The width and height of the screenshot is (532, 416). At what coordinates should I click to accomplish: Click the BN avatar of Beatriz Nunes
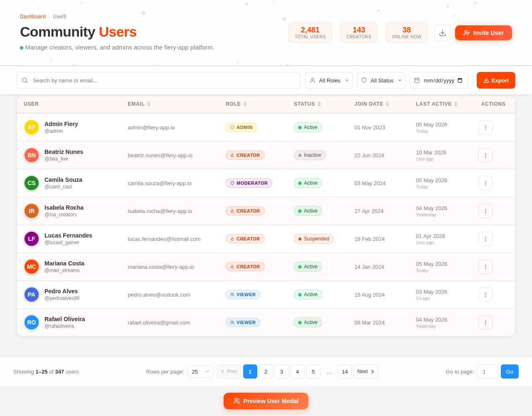(32, 155)
